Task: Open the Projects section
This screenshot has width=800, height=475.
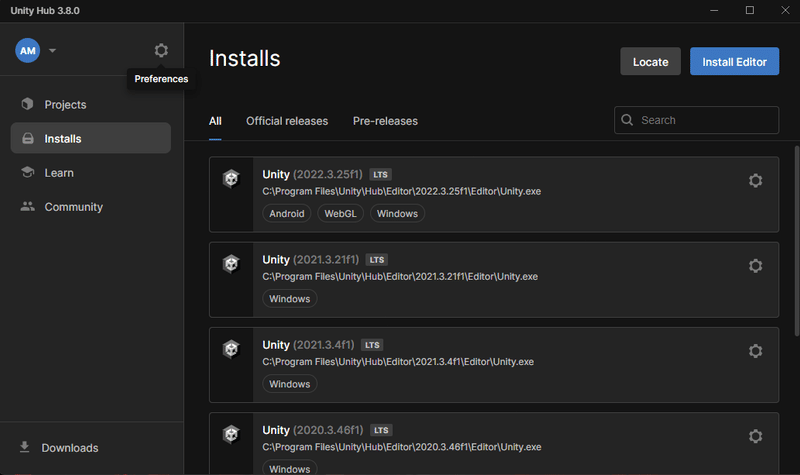Action: pyautogui.click(x=90, y=104)
